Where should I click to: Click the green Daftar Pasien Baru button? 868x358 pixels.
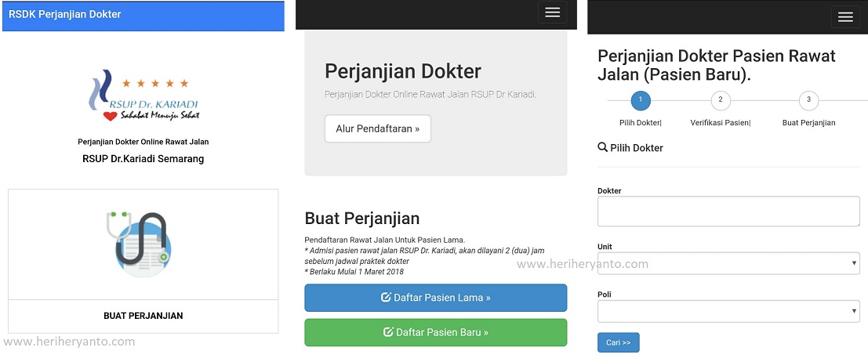coord(436,333)
